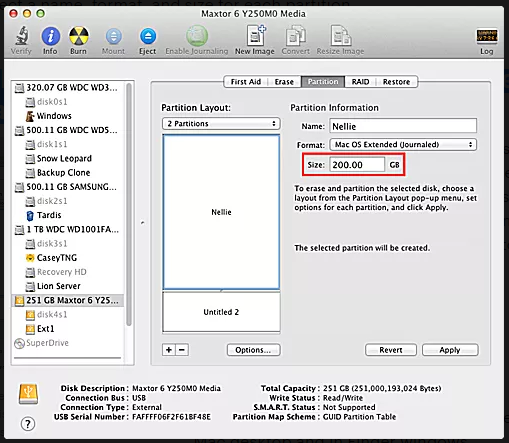This screenshot has height=443, width=509.
Task: Eject the selected disk
Action: tap(148, 36)
